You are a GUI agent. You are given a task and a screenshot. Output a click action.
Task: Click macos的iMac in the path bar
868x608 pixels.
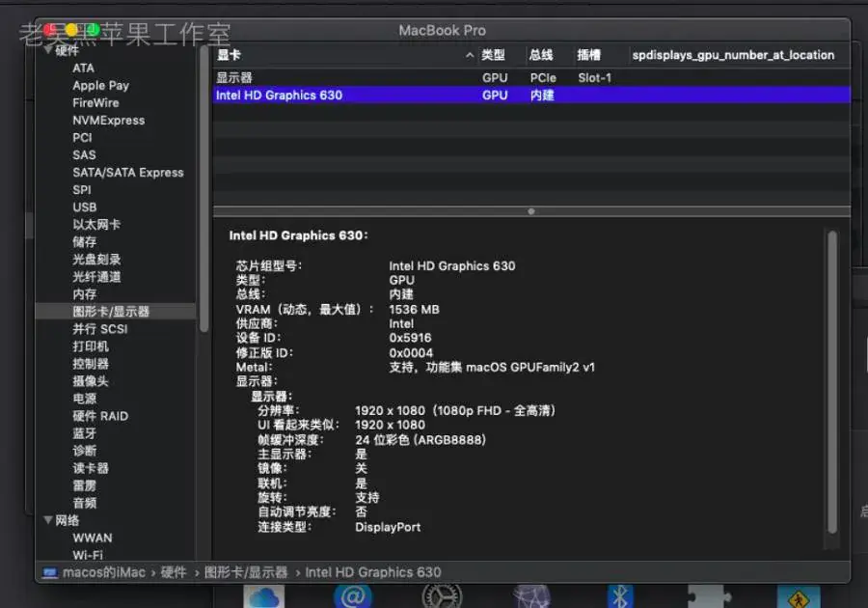point(104,572)
